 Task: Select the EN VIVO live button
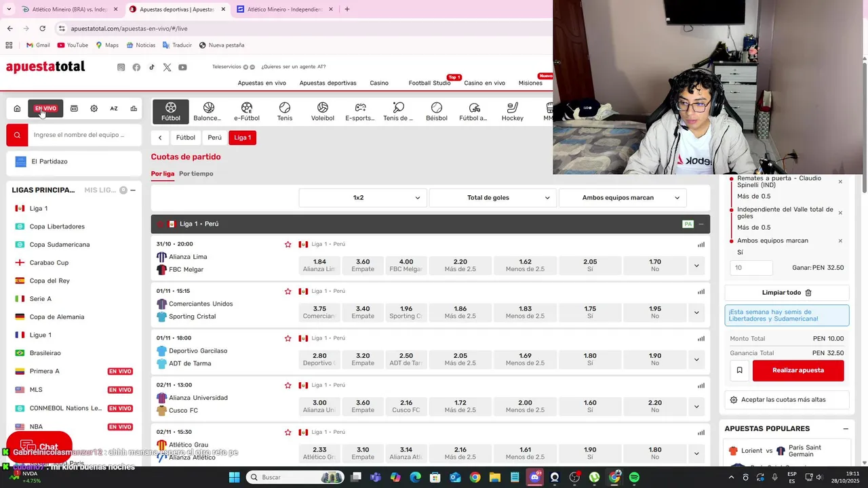pyautogui.click(x=45, y=108)
